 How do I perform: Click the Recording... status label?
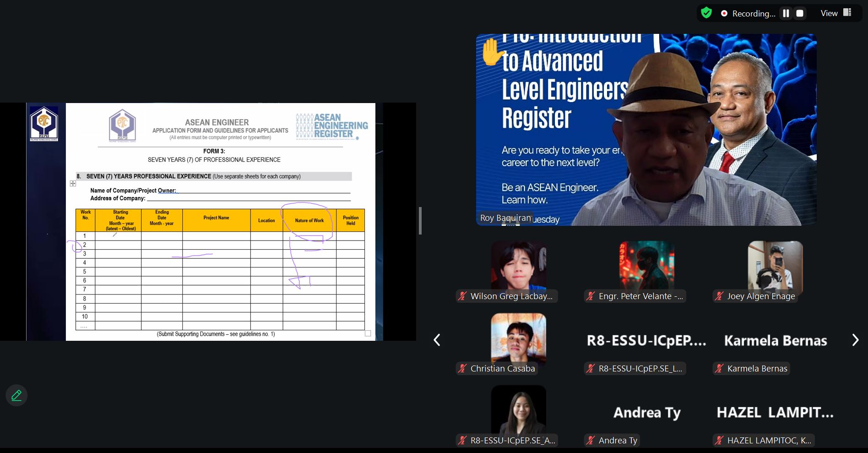pos(753,14)
